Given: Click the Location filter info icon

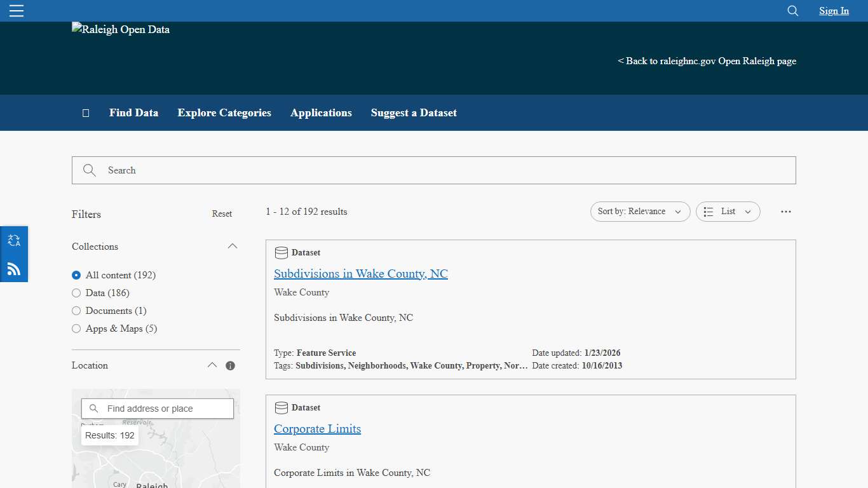Looking at the screenshot, I should tap(230, 365).
